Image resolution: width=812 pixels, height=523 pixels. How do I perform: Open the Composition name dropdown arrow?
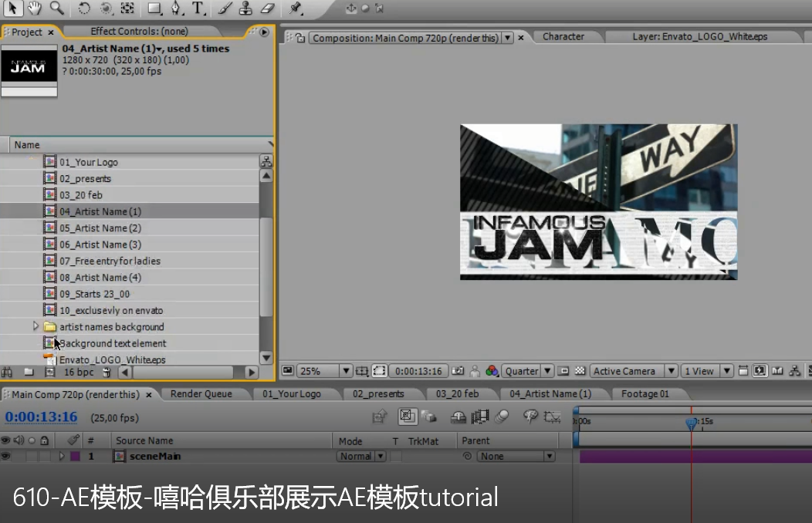point(508,38)
